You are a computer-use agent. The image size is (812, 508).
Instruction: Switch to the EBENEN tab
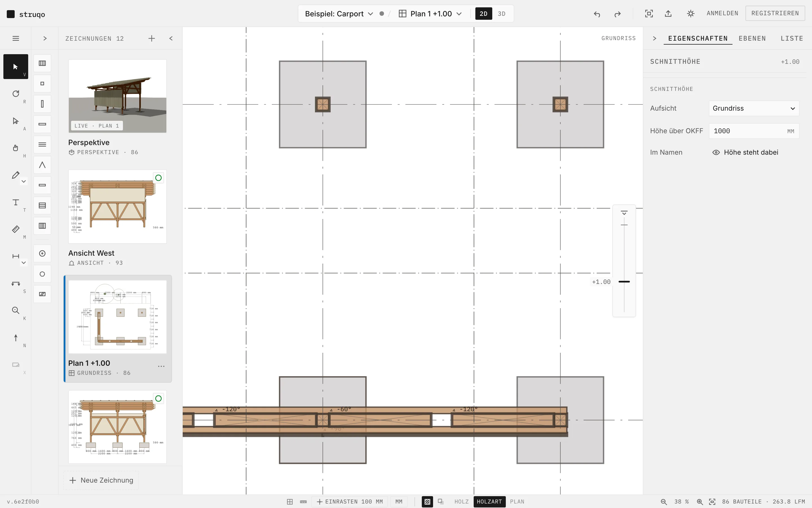pos(752,38)
